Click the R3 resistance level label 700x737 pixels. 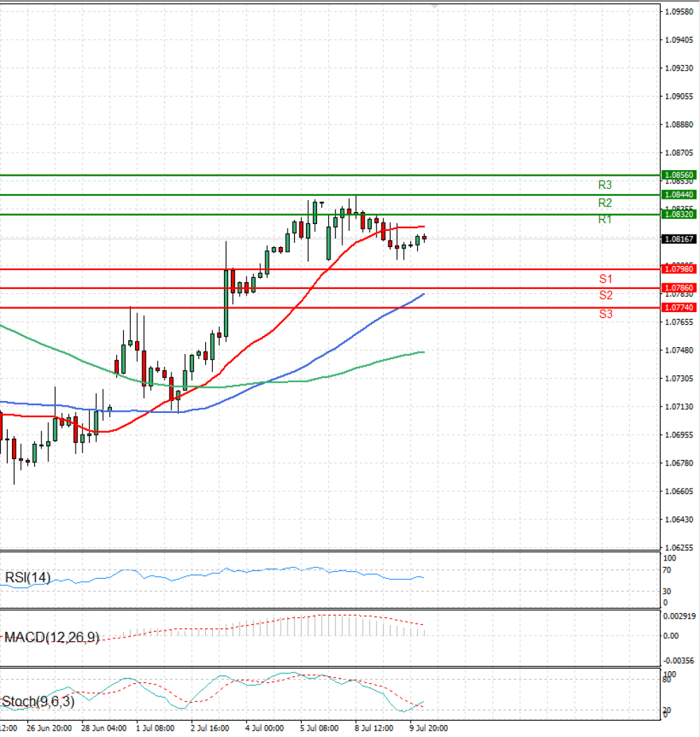pyautogui.click(x=605, y=185)
